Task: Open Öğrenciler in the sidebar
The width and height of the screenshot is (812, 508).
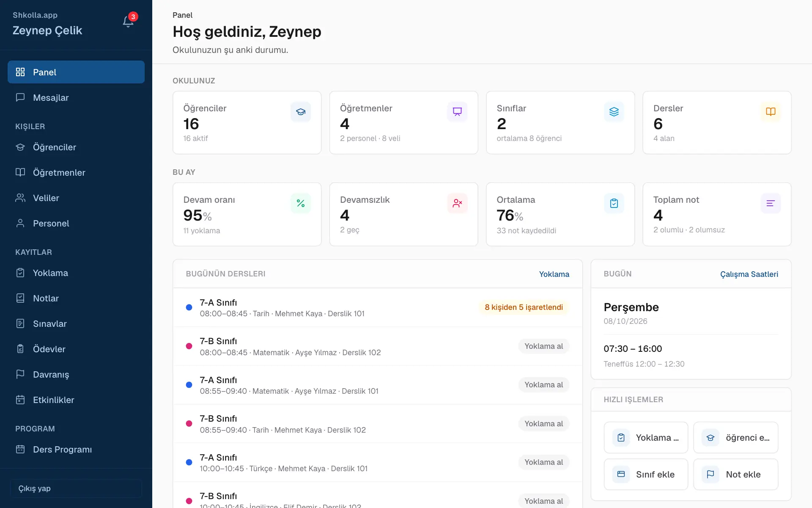Action: pyautogui.click(x=76, y=147)
